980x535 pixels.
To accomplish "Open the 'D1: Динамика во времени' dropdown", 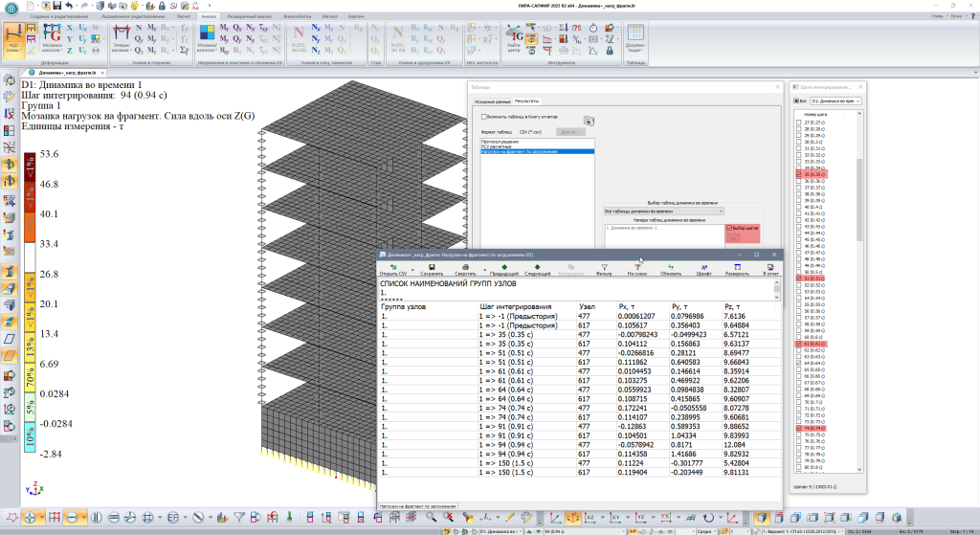I will [x=836, y=100].
